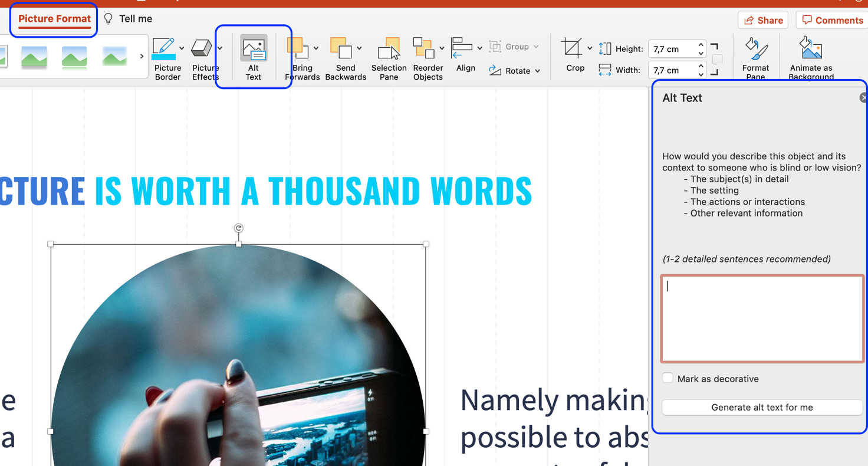Click the Format Pane icon
The image size is (868, 466).
[755, 57]
